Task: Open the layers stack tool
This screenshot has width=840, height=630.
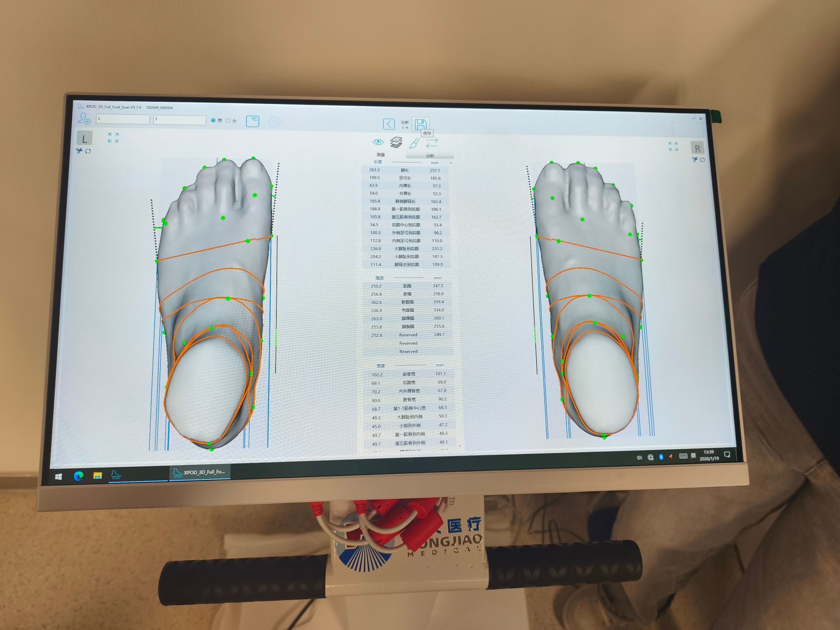Action: [x=396, y=142]
